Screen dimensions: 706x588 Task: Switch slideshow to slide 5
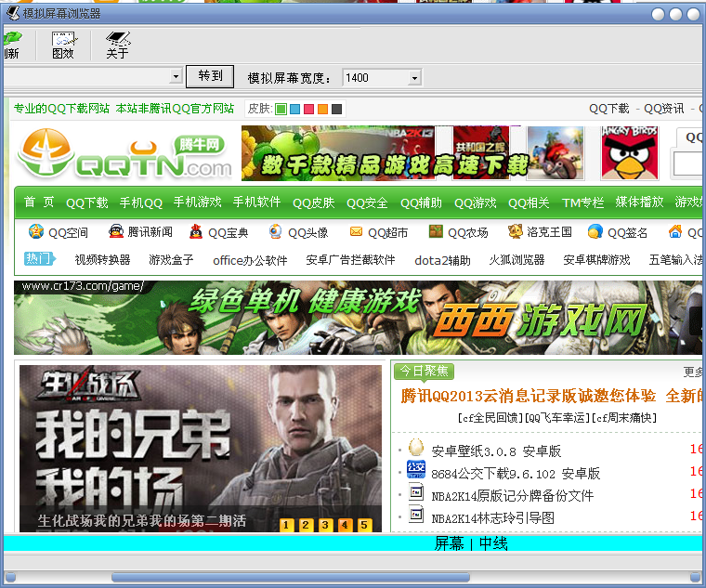tap(364, 525)
